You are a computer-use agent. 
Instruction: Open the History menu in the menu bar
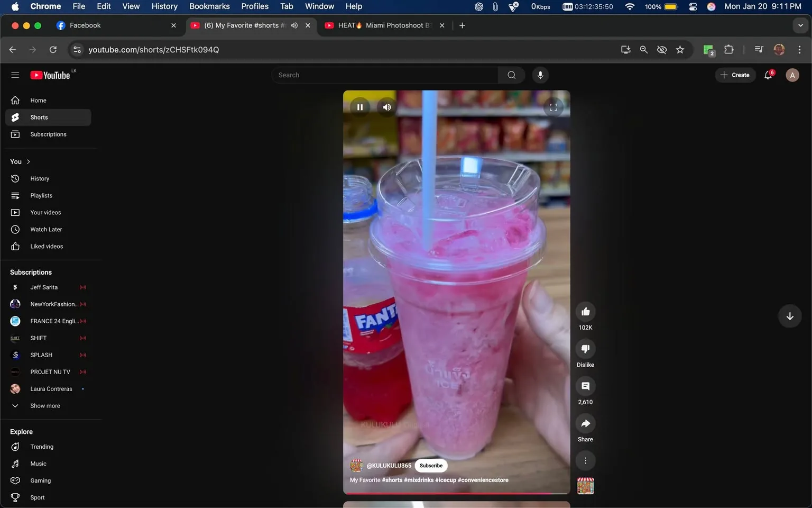point(164,6)
